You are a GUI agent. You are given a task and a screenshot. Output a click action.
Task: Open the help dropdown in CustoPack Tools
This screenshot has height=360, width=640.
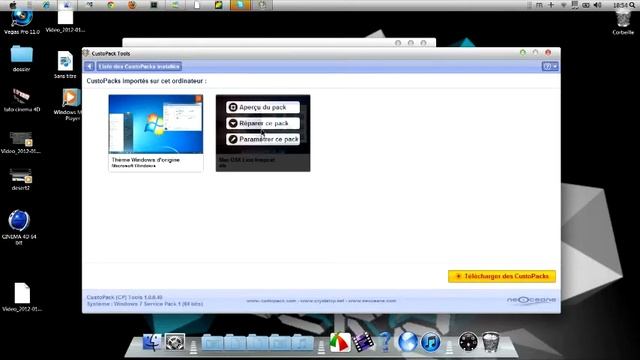(550, 66)
